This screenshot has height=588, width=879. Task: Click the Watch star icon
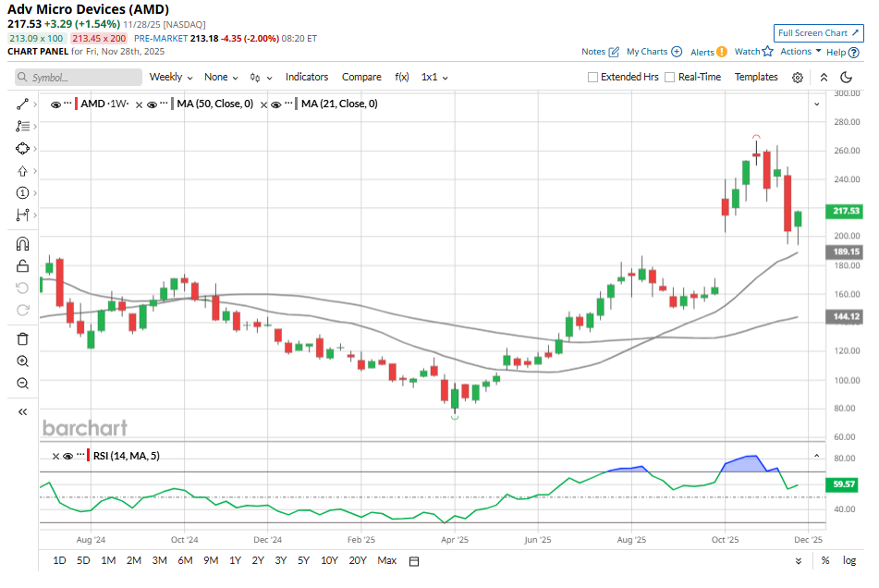(x=767, y=52)
